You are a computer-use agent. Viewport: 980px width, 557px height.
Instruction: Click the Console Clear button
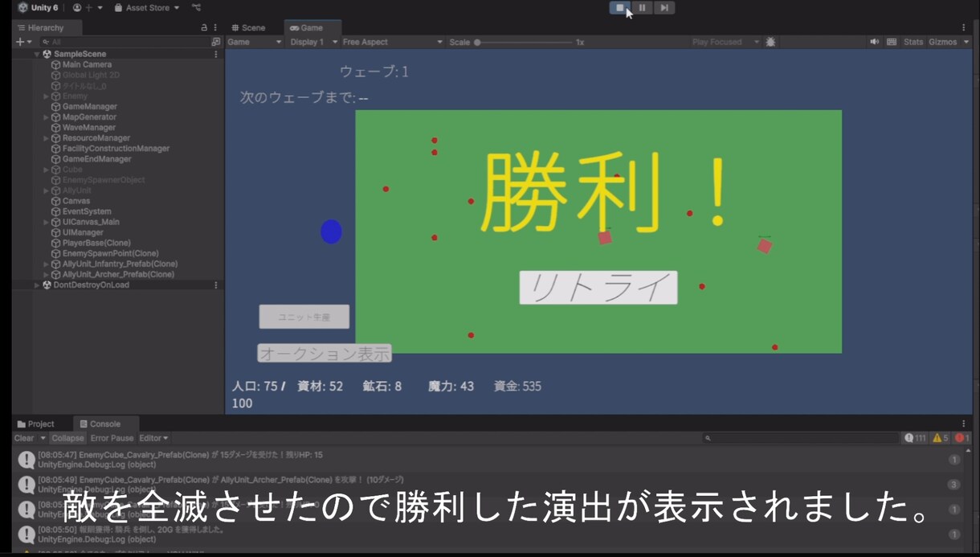24,438
